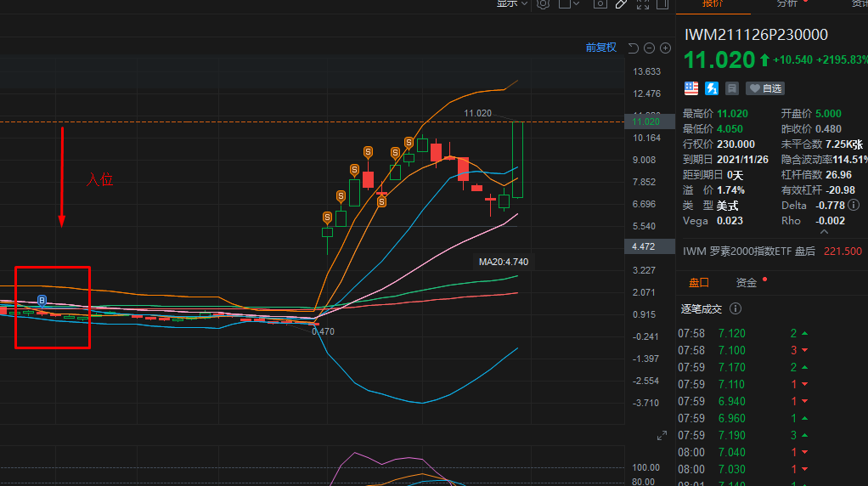
Task: Click the chart screenshot camera icon
Action: pos(600,3)
